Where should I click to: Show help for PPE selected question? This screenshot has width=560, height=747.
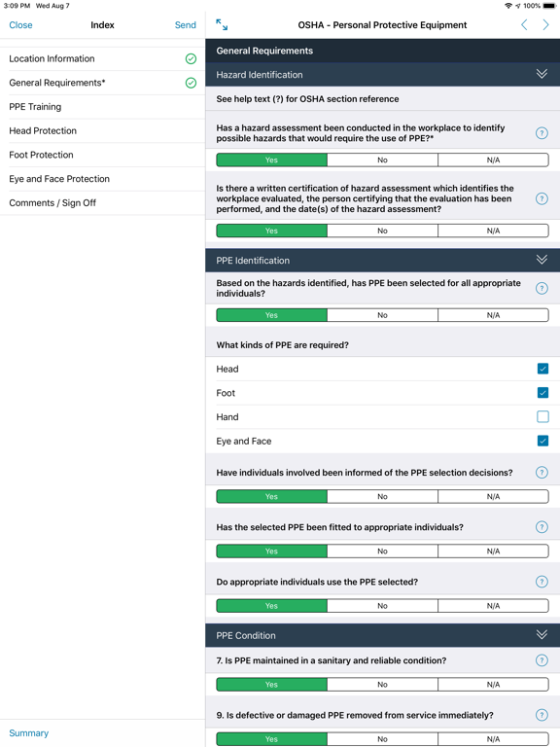tap(542, 288)
